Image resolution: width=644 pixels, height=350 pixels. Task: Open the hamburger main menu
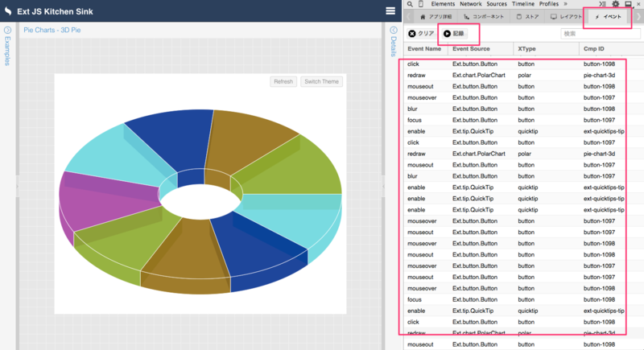click(390, 11)
